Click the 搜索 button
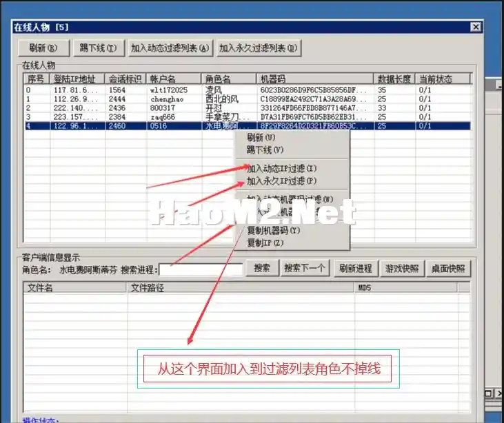 click(262, 268)
